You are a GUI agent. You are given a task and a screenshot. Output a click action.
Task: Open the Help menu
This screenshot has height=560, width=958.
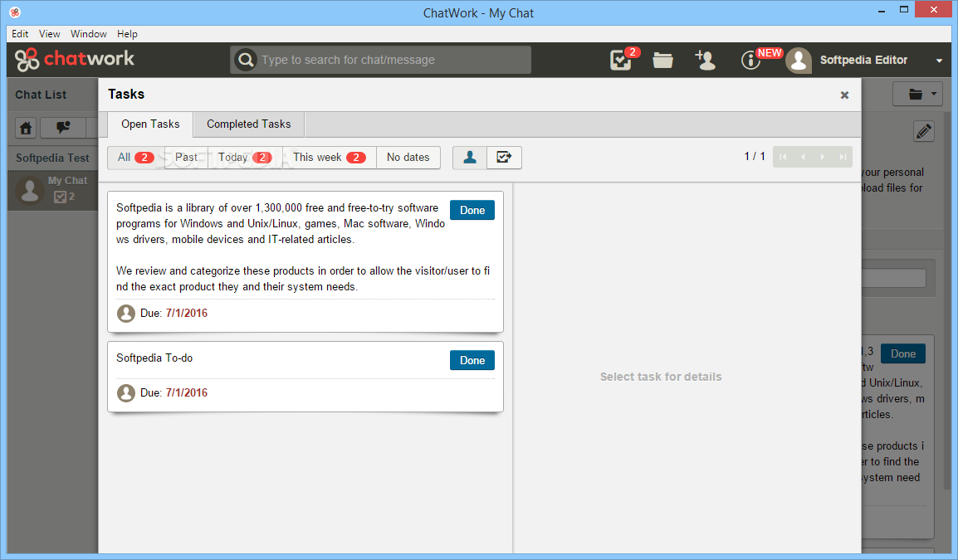point(127,34)
